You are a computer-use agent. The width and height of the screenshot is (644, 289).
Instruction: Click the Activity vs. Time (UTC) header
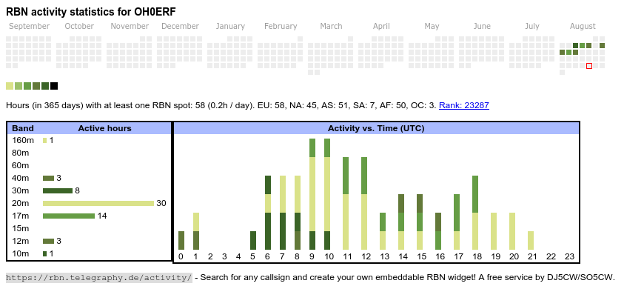[376, 128]
